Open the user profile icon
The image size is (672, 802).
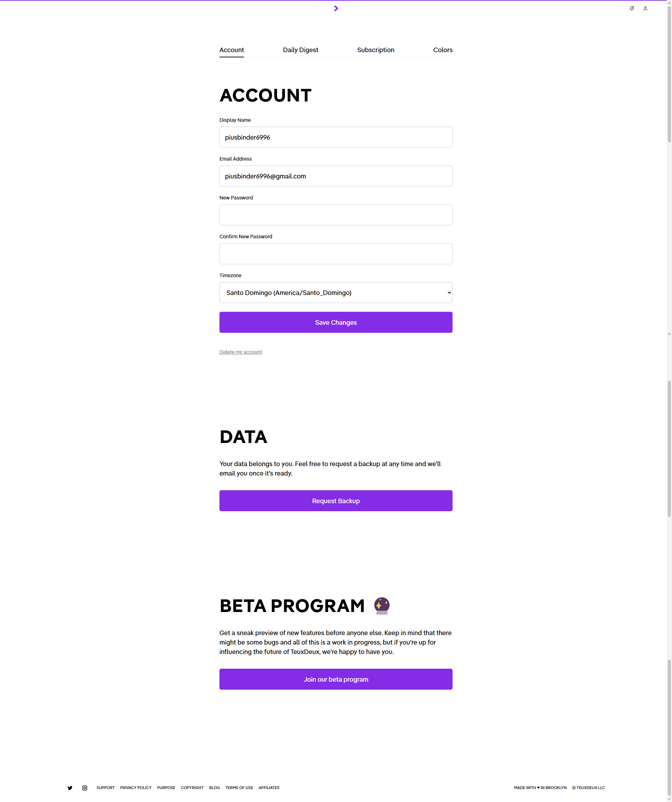click(x=645, y=8)
